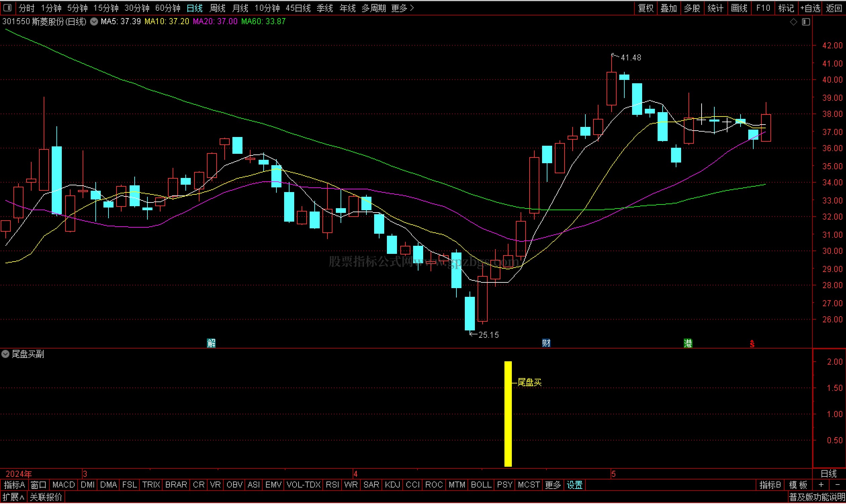Open indicator 设置 settings
The image size is (846, 504).
575,485
